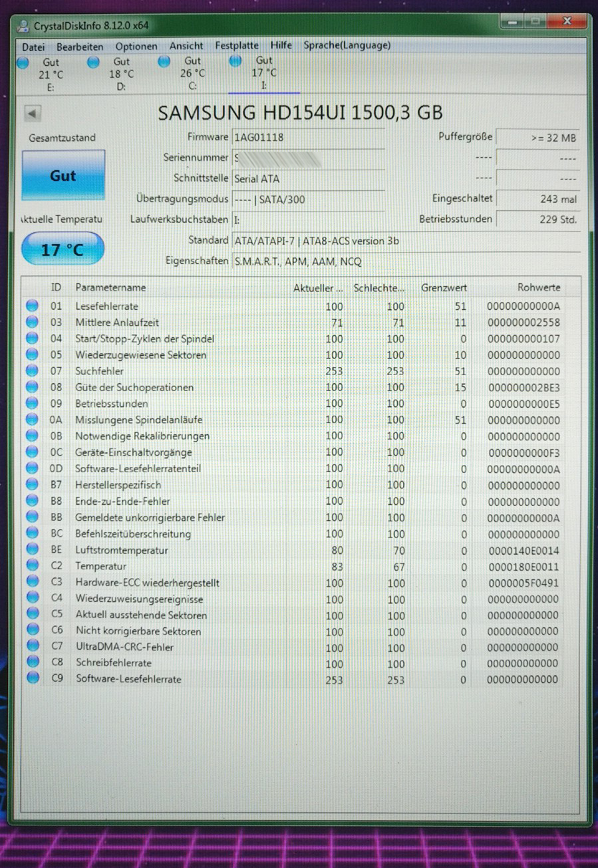
Task: Click the SAMSUNG HD154UI 1500,3 GB title
Action: click(301, 112)
